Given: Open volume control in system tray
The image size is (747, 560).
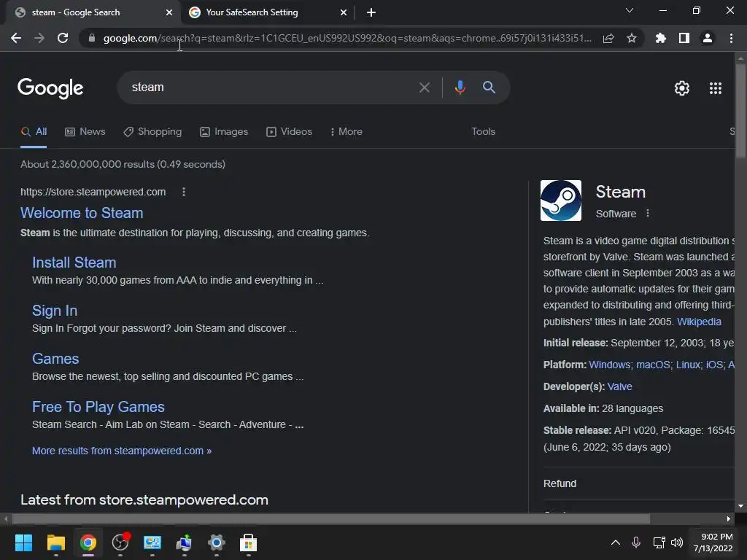Looking at the screenshot, I should coord(676,542).
